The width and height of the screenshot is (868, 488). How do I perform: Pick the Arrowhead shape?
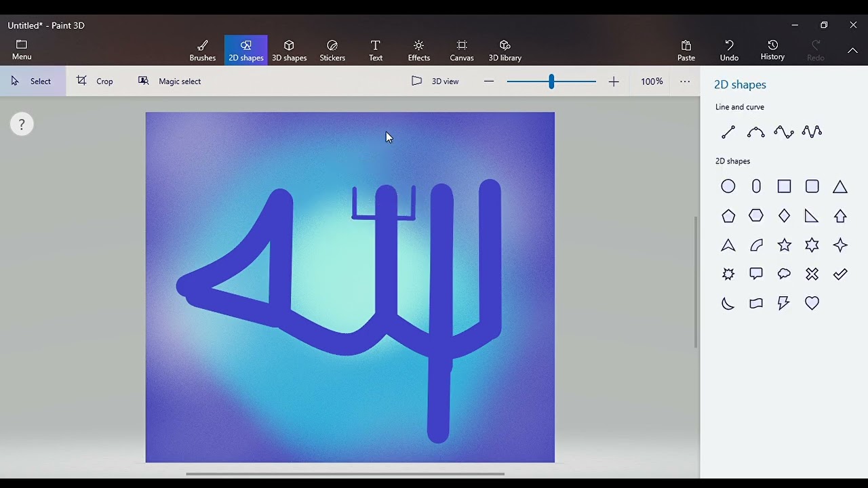[x=728, y=245]
